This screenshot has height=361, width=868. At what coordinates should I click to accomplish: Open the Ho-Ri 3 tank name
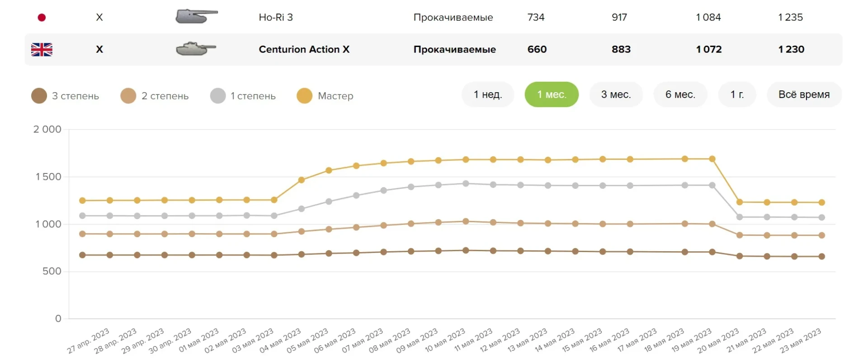pos(276,17)
